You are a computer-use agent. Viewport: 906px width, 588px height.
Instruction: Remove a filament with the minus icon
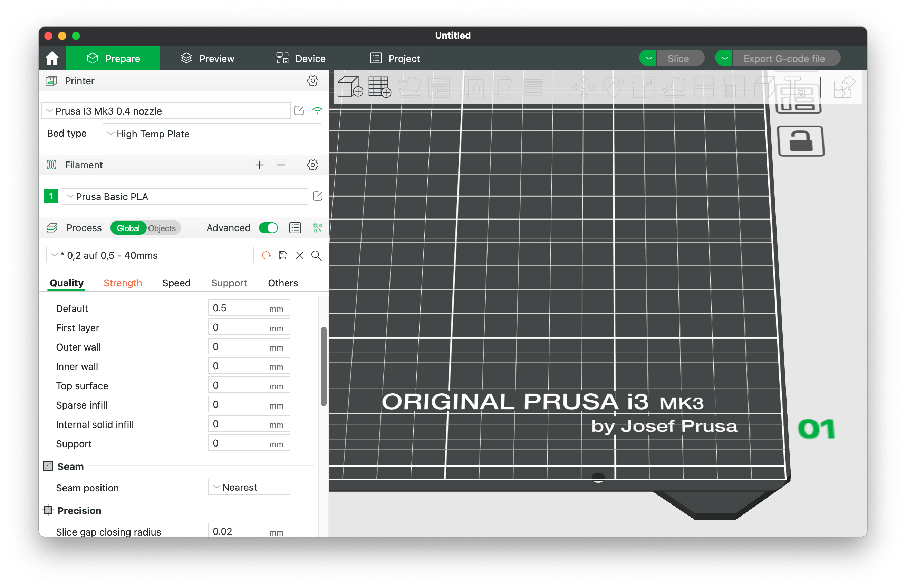pos(281,165)
